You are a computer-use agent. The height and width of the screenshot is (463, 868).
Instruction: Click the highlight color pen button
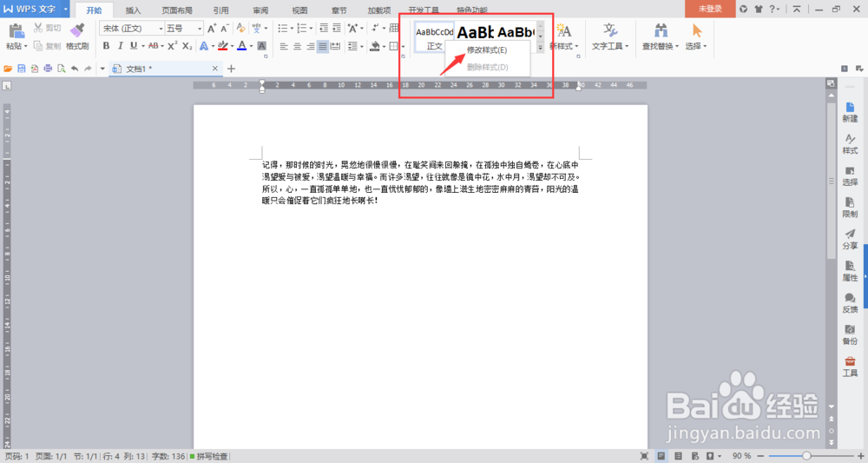point(222,47)
